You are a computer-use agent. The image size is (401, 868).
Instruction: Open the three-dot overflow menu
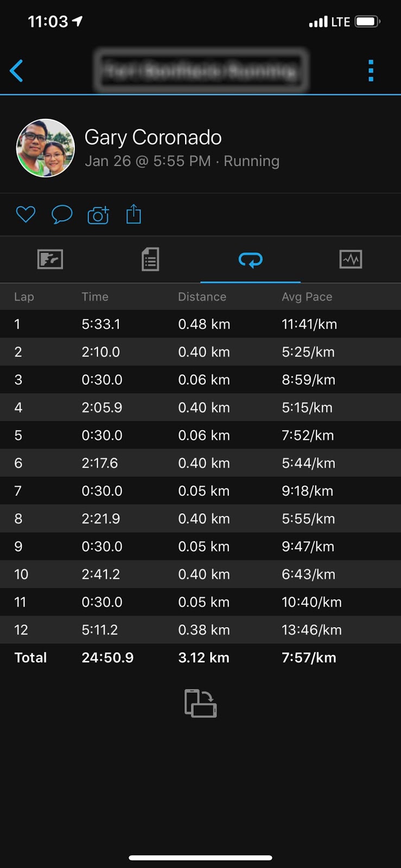(371, 70)
